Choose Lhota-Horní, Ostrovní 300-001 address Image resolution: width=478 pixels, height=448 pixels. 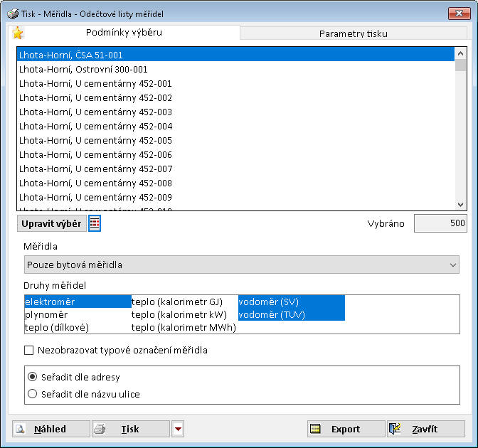(x=83, y=69)
